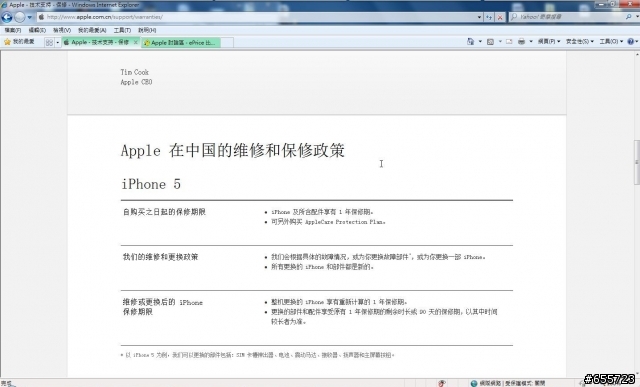
Task: Click the bullet 所有更换的 iPhone 和部件都是新的
Action: tap(322, 267)
